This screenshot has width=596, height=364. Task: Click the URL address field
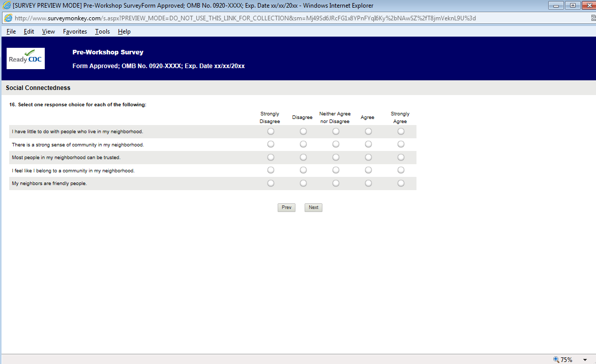296,18
